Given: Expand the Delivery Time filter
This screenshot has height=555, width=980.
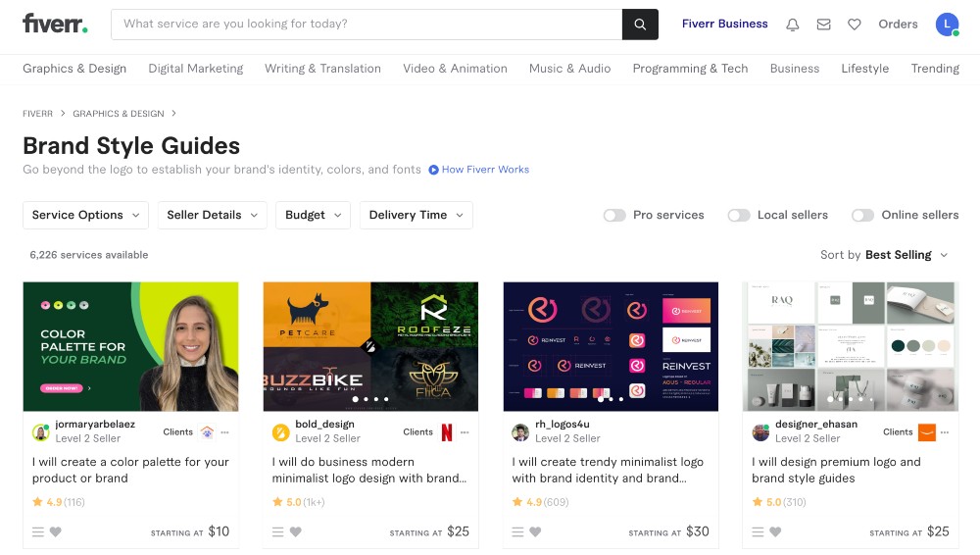Looking at the screenshot, I should click(416, 216).
